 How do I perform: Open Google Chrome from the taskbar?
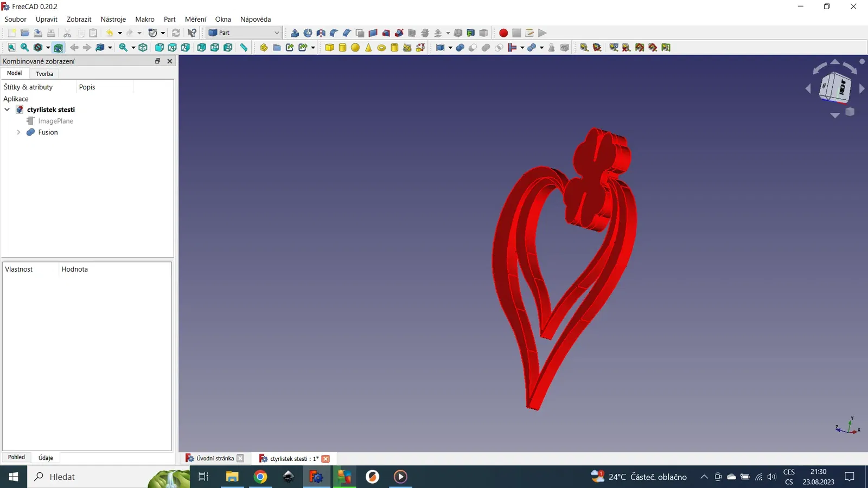click(260, 477)
